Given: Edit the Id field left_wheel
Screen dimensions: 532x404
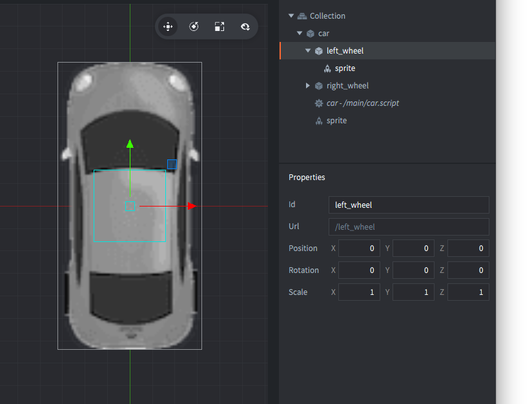Looking at the screenshot, I should point(409,205).
